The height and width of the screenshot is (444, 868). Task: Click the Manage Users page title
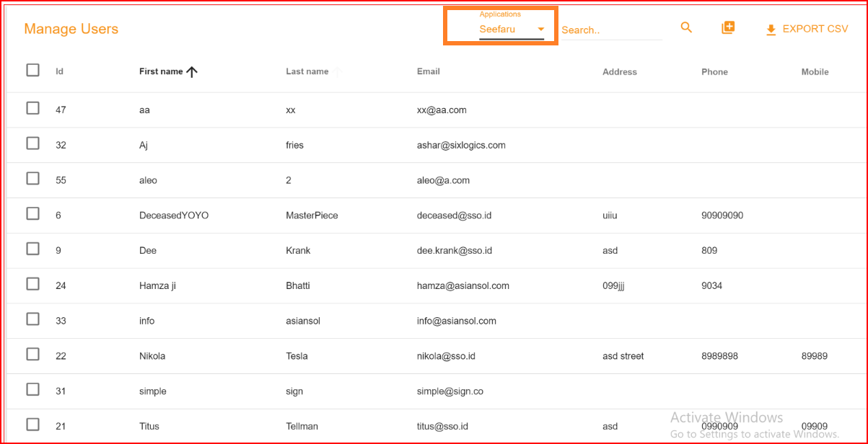(71, 29)
